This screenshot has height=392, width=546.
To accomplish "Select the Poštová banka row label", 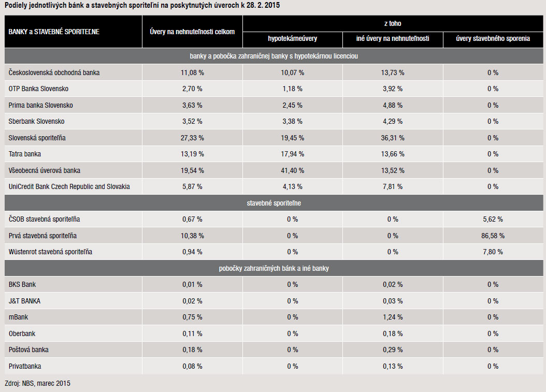I will [28, 350].
